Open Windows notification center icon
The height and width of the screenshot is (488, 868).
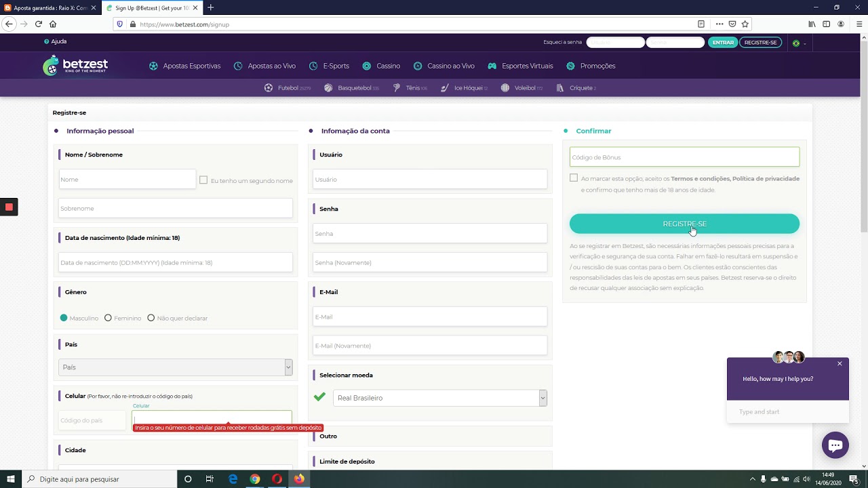[x=854, y=479]
